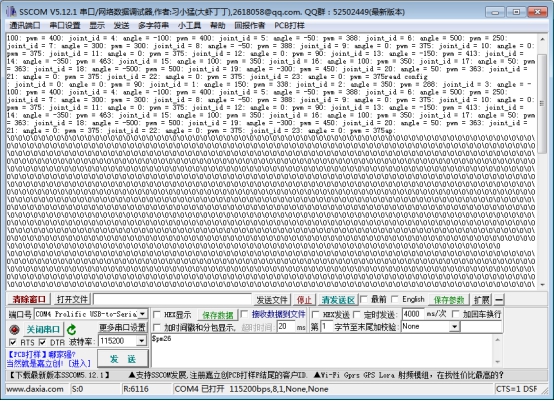
Task: Open the COM4 port selection dropdown
Action: click(142, 314)
